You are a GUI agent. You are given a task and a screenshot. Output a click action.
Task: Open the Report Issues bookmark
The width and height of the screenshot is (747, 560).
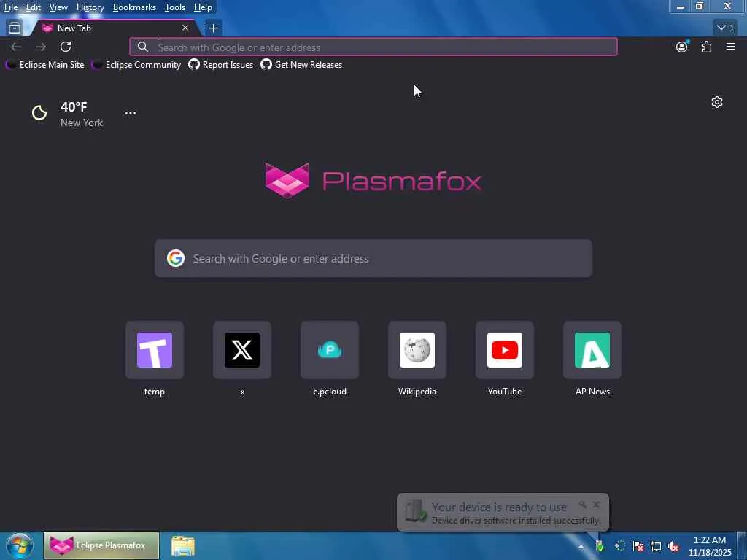coord(221,65)
